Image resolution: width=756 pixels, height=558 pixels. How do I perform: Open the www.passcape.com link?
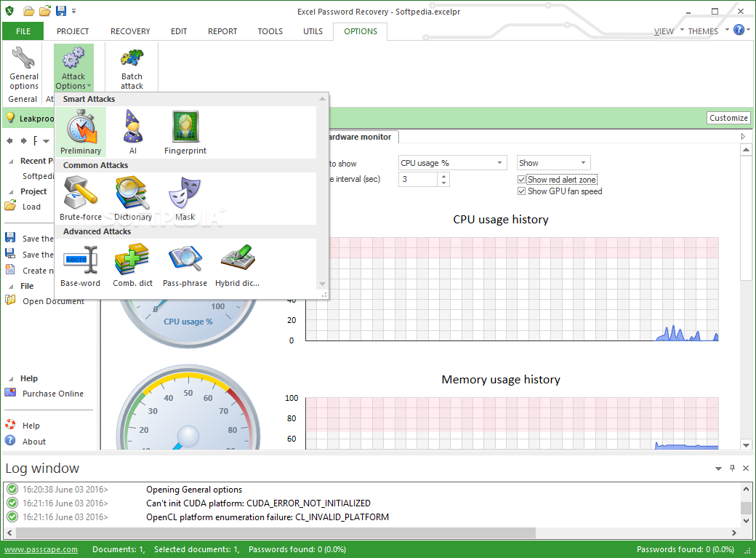[41, 549]
